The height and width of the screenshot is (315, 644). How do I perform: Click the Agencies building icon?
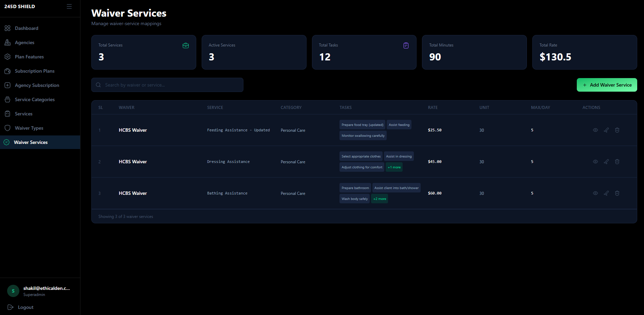click(7, 42)
